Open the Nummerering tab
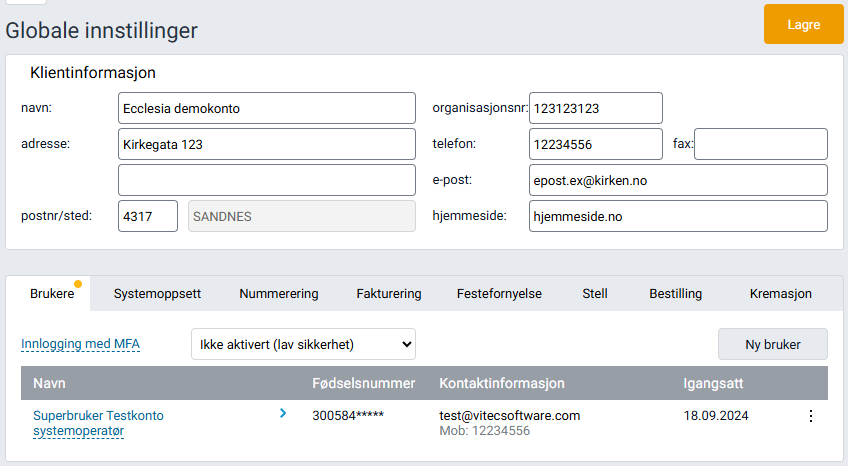The width and height of the screenshot is (848, 466). coord(279,294)
